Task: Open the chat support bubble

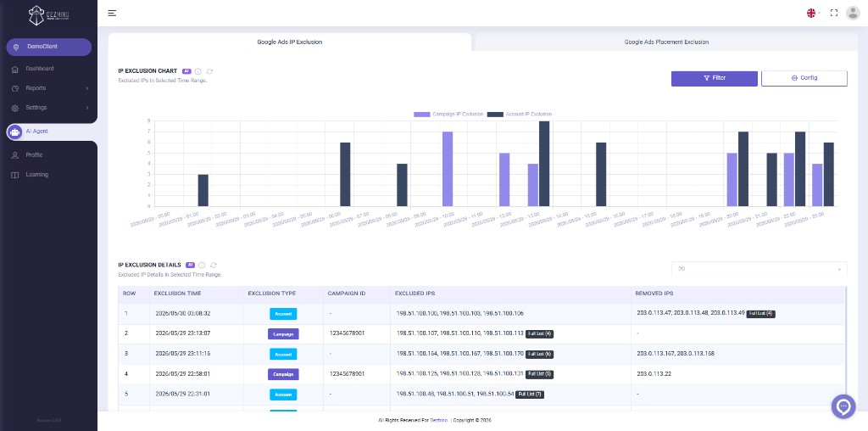Action: click(x=843, y=406)
